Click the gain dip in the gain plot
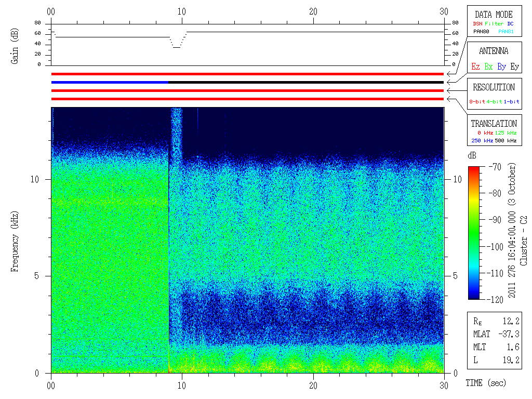The width and height of the screenshot is (532, 399). pos(178,41)
